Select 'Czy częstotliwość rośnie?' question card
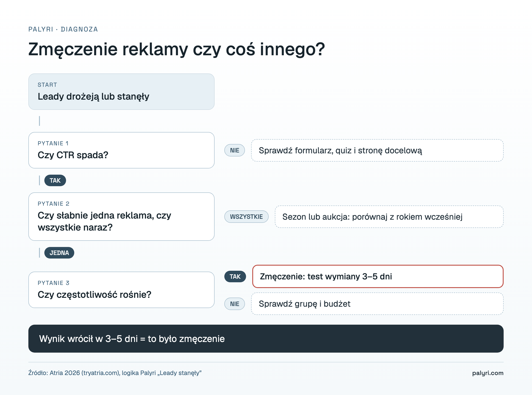This screenshot has height=395, width=532. [121, 290]
